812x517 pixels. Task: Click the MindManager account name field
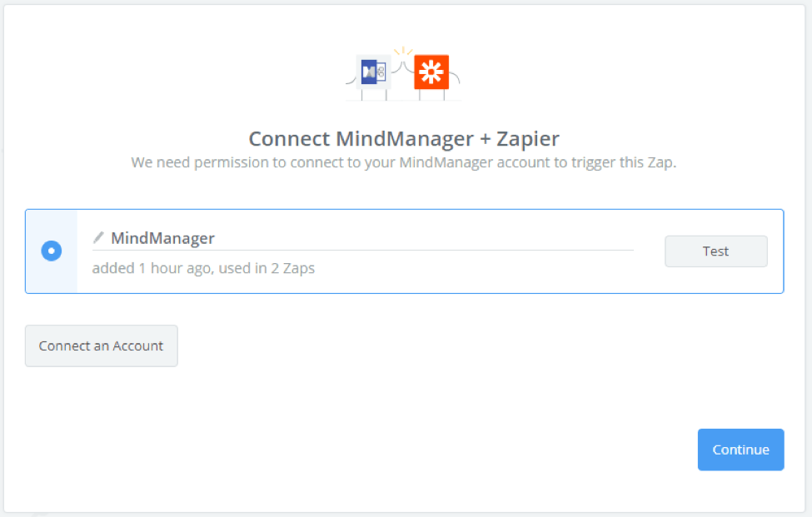(x=362, y=238)
